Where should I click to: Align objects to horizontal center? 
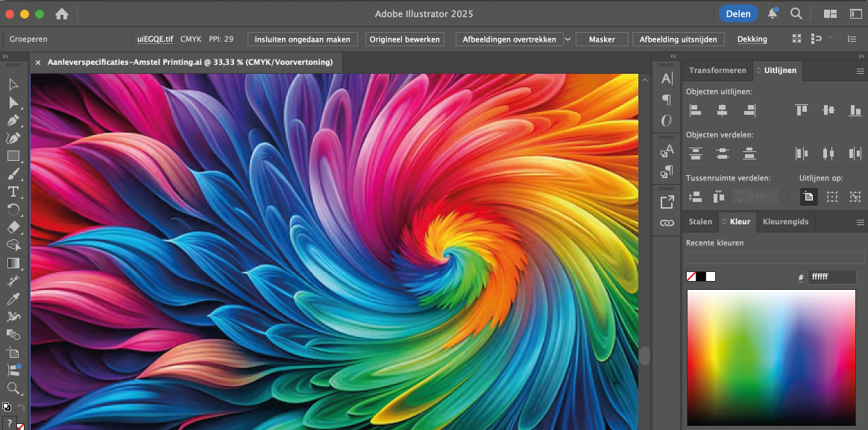click(x=723, y=110)
